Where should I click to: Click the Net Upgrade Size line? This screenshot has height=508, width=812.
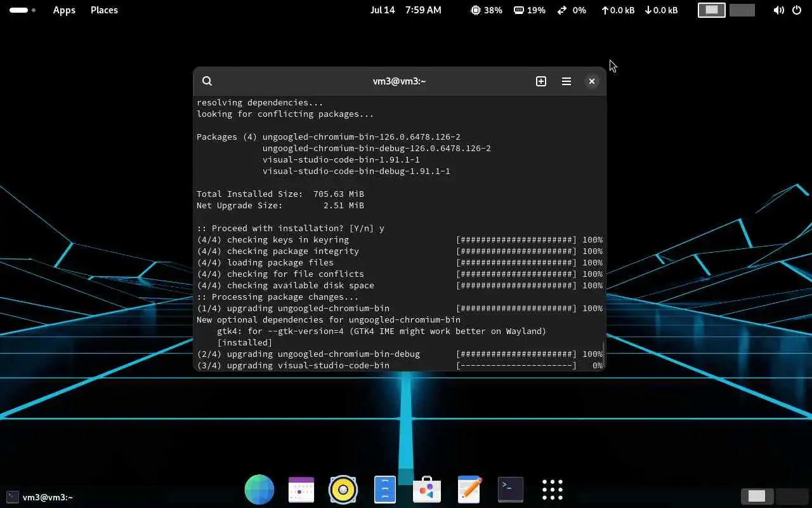280,206
